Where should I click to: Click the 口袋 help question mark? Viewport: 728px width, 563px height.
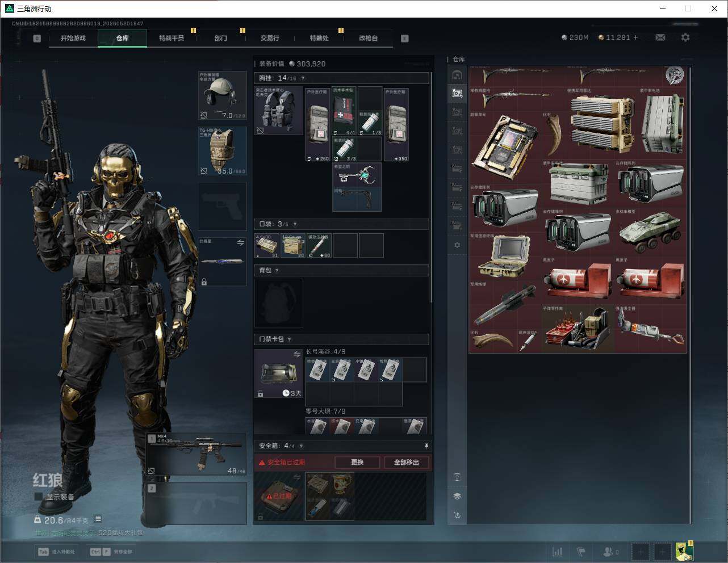coord(295,224)
